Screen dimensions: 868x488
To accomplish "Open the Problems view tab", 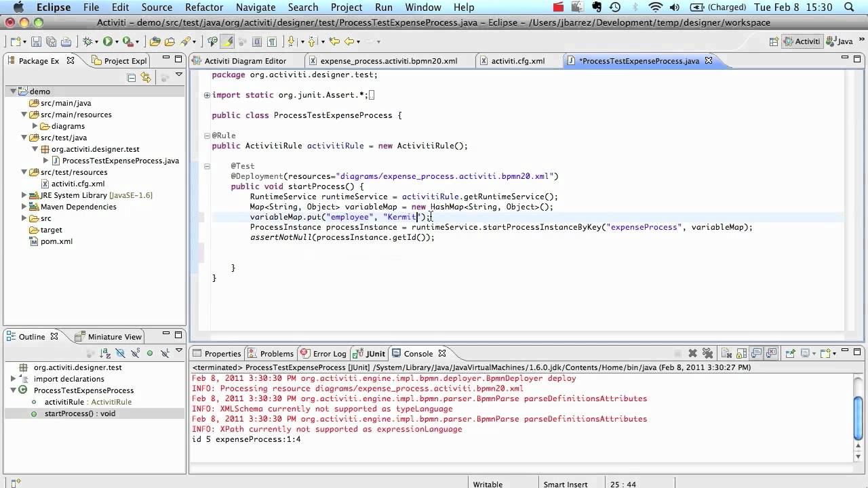I will click(x=271, y=353).
